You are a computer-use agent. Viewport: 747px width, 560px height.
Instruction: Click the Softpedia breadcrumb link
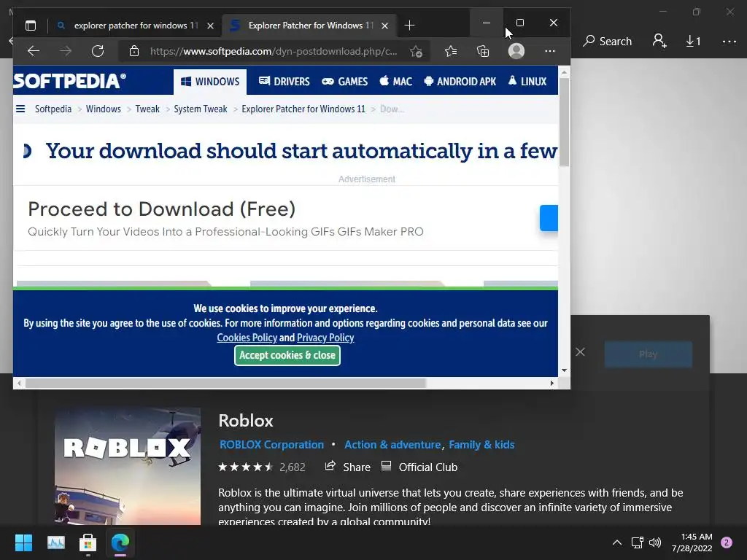tap(53, 109)
